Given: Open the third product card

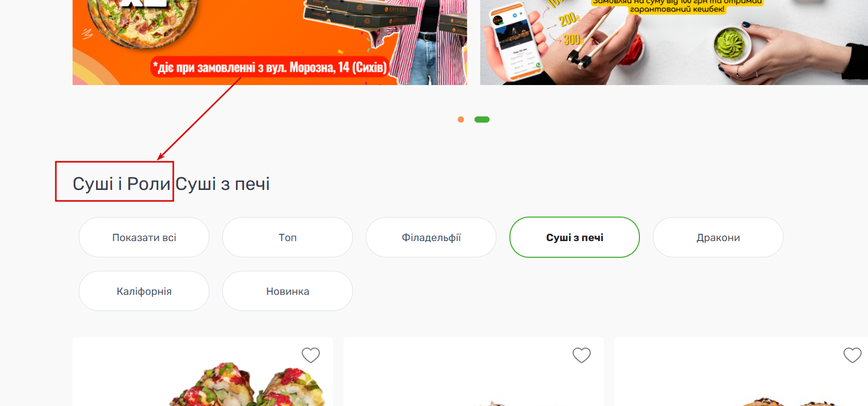Looking at the screenshot, I should pos(741,372).
